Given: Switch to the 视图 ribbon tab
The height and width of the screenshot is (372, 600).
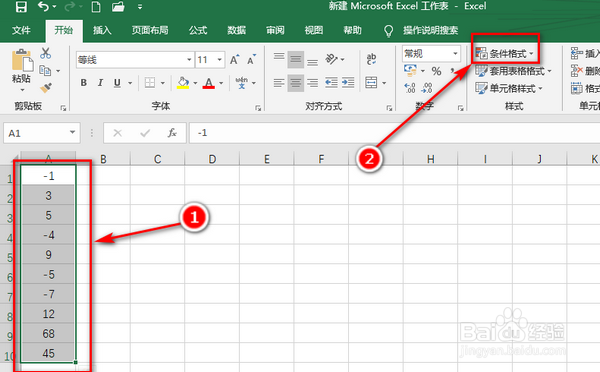Looking at the screenshot, I should (x=314, y=30).
